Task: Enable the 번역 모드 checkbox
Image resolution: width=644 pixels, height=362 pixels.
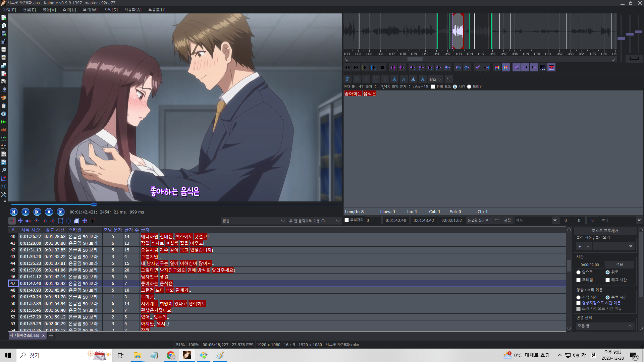Action: (433, 87)
